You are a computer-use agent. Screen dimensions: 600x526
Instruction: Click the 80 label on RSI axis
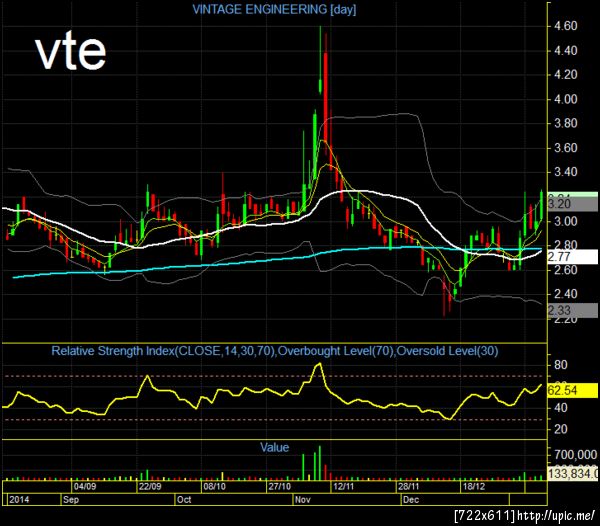561,365
